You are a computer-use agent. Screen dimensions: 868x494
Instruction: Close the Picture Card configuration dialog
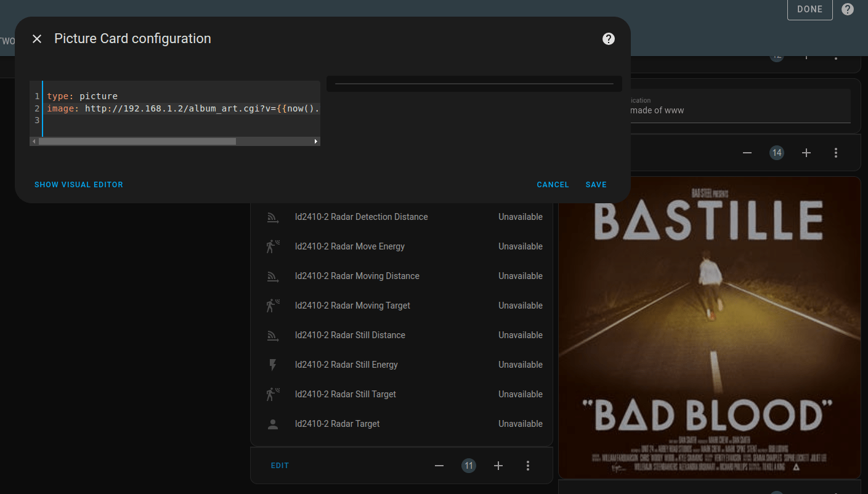[x=37, y=39]
